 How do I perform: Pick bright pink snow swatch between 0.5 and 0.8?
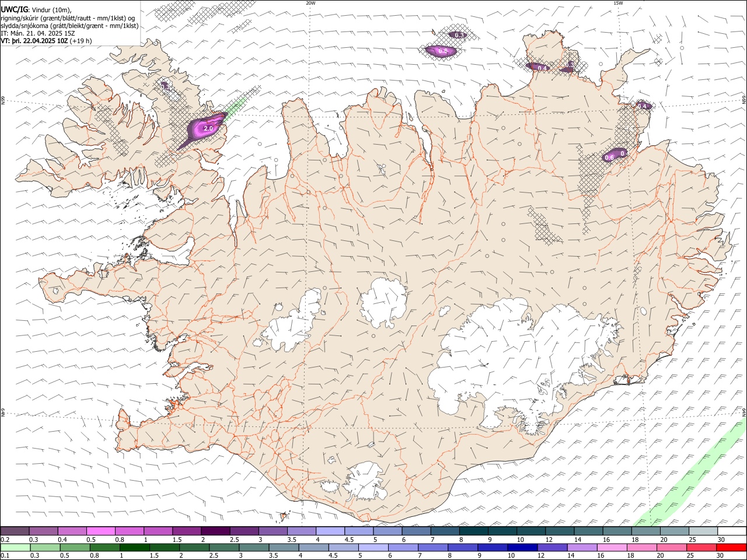click(x=100, y=531)
